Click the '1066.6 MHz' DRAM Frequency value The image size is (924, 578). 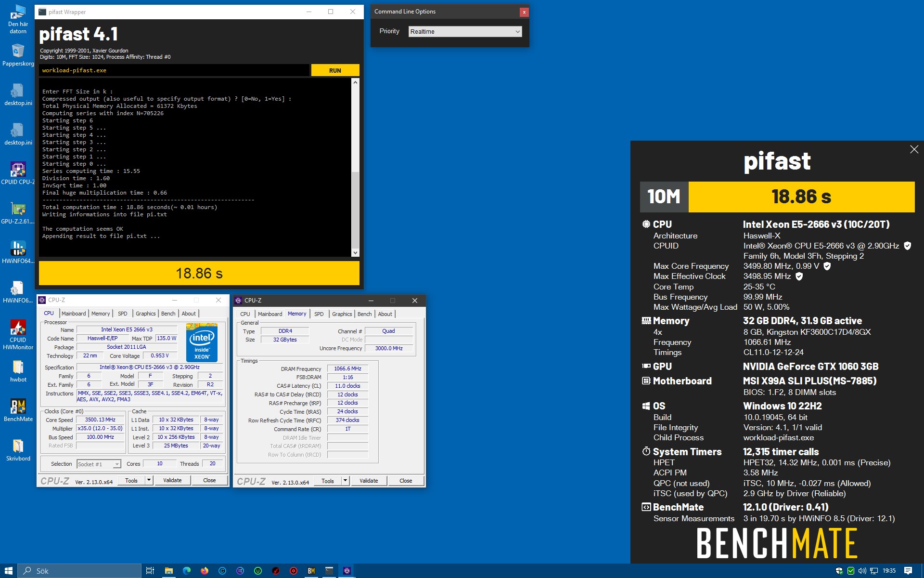point(347,368)
